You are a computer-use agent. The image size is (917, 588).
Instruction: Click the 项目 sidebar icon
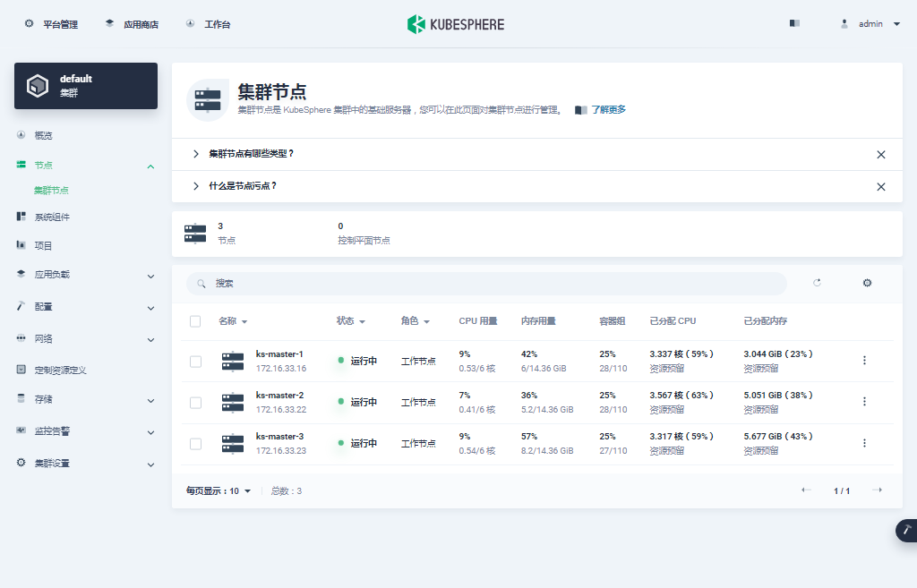point(21,244)
